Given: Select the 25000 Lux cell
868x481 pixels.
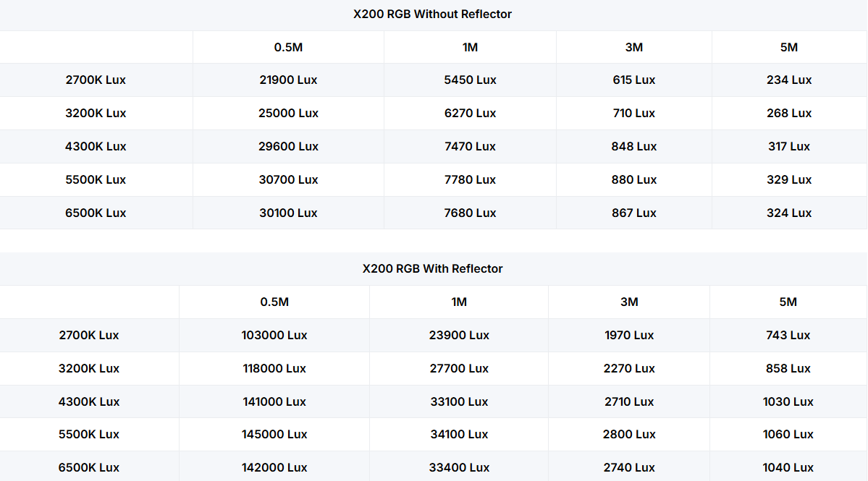Looking at the screenshot, I should pyautogui.click(x=288, y=113).
